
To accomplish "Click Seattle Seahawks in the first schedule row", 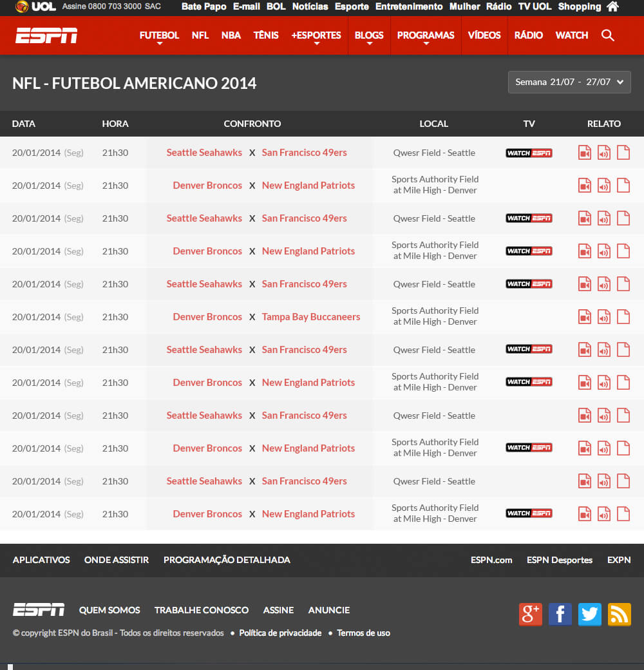I will (x=204, y=153).
